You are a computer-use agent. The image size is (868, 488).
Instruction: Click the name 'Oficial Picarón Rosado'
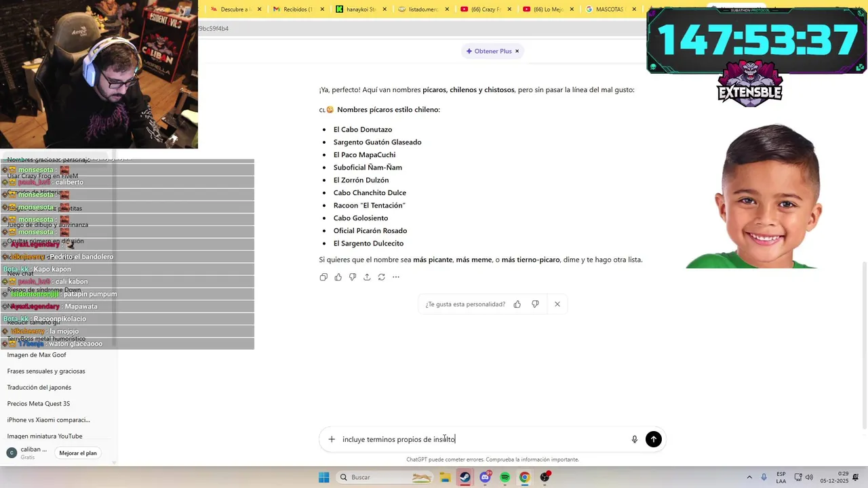[370, 230]
